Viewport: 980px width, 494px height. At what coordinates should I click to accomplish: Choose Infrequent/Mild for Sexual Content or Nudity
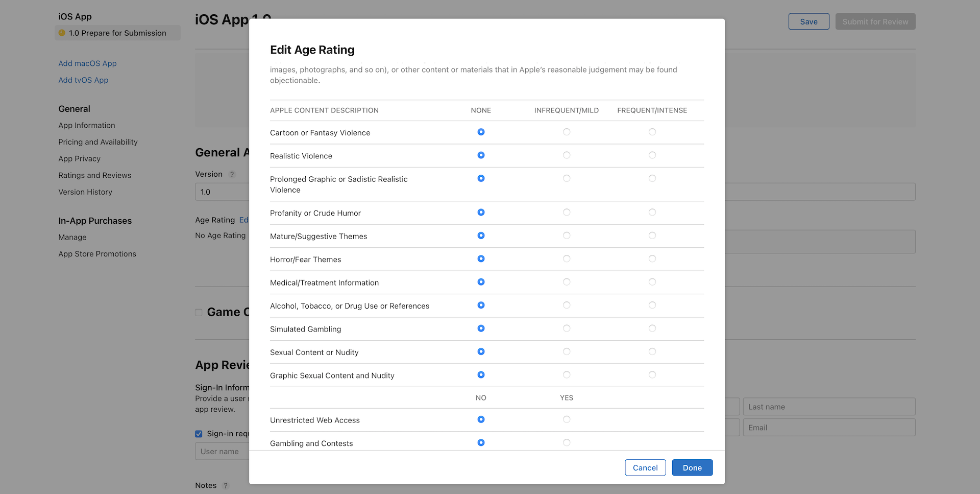coord(567,351)
